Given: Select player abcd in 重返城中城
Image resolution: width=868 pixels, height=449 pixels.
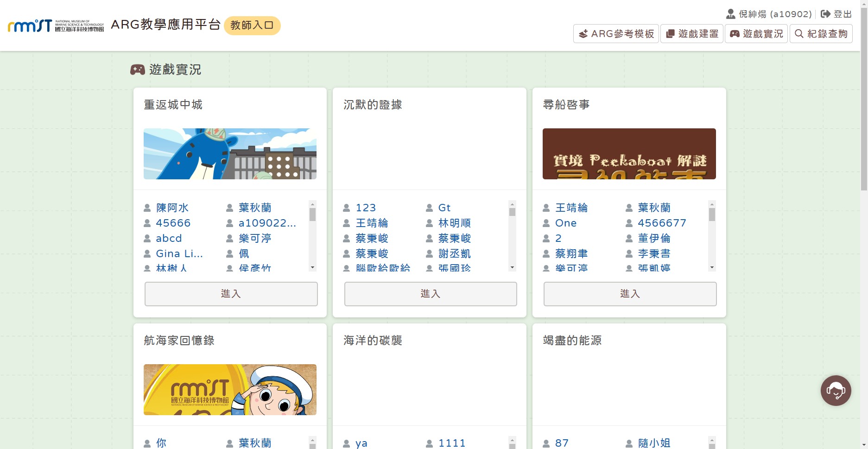Looking at the screenshot, I should (x=169, y=239).
